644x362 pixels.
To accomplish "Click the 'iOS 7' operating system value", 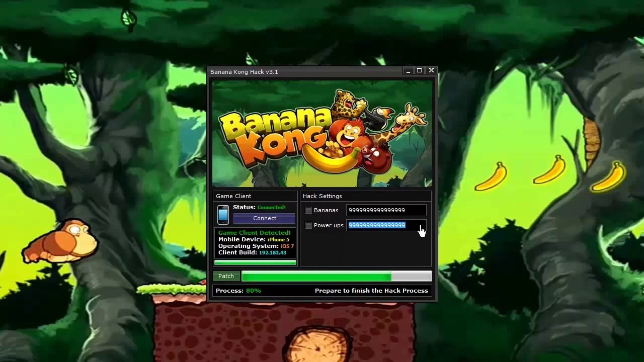I will pos(287,246).
